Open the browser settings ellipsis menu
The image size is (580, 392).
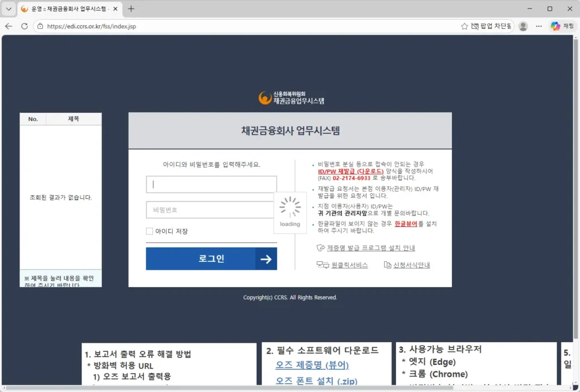tap(539, 26)
